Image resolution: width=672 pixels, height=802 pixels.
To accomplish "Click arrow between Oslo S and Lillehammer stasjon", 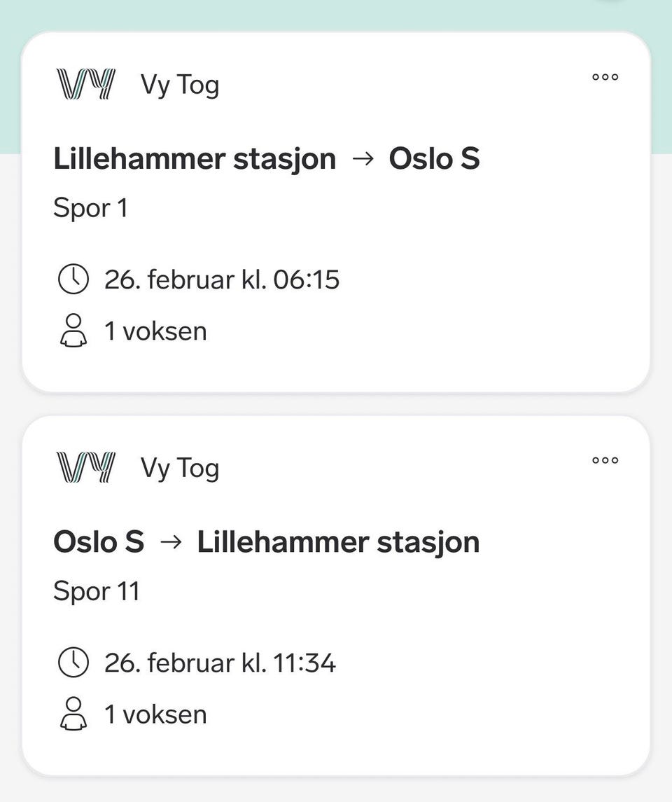I will click(x=170, y=543).
